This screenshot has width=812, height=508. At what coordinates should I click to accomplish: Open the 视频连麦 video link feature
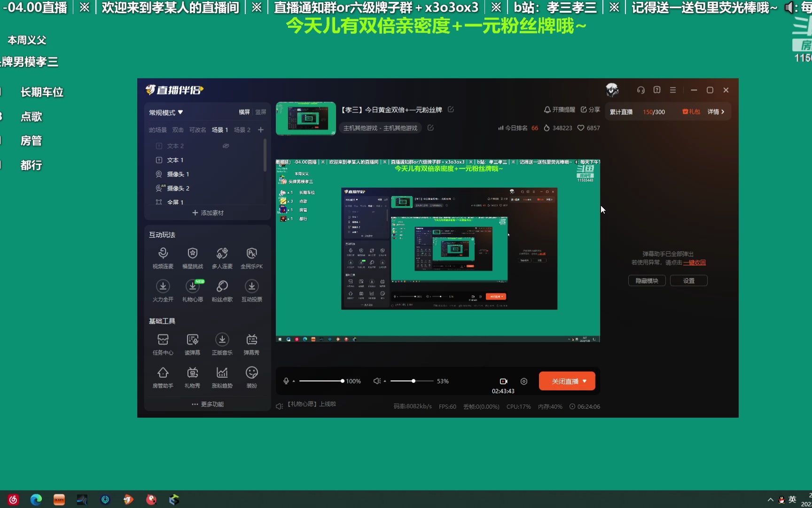(x=163, y=258)
